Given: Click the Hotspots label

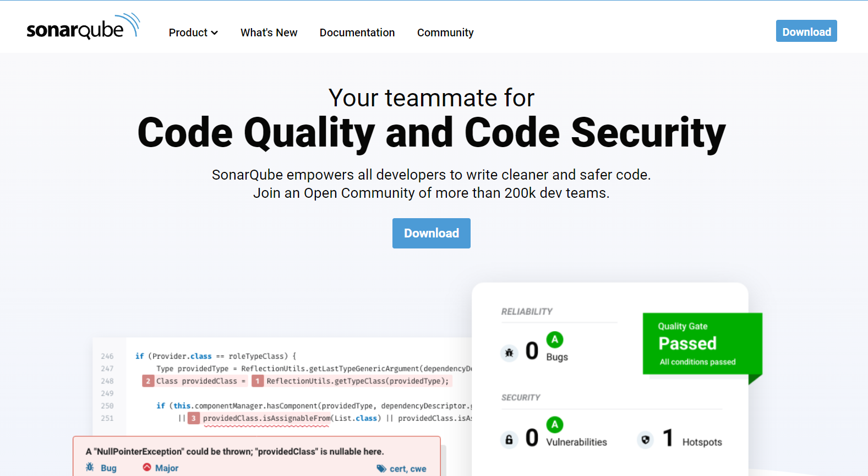Looking at the screenshot, I should coord(702,442).
